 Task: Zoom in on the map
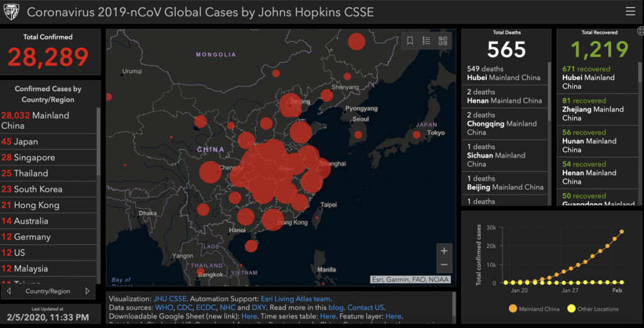click(x=444, y=251)
